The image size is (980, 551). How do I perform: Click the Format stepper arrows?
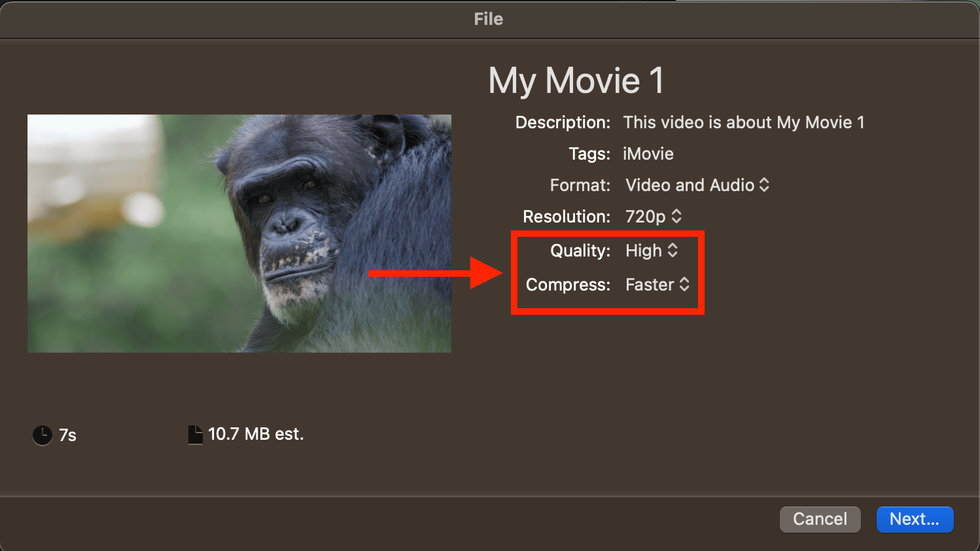764,185
